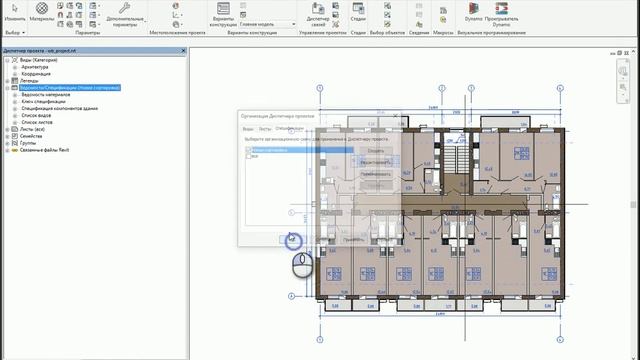The height and width of the screenshot is (360, 640).
Task: Click Применить button in dialog
Action: (353, 240)
